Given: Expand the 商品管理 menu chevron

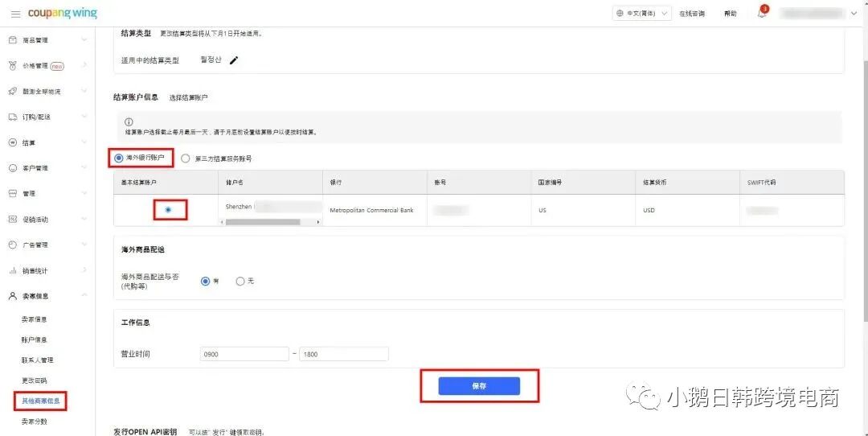Looking at the screenshot, I should point(84,40).
